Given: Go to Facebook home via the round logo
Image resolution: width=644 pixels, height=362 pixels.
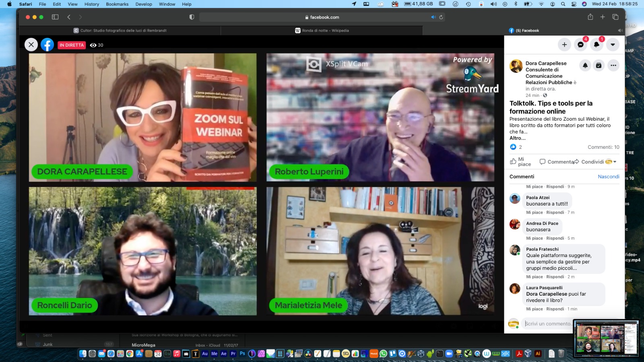Looking at the screenshot, I should tap(47, 45).
